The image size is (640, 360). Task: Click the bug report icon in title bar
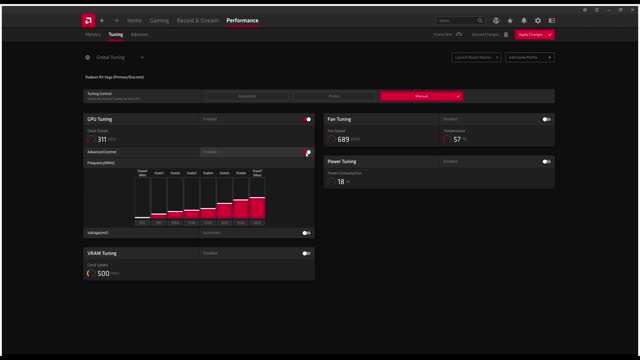(584, 10)
